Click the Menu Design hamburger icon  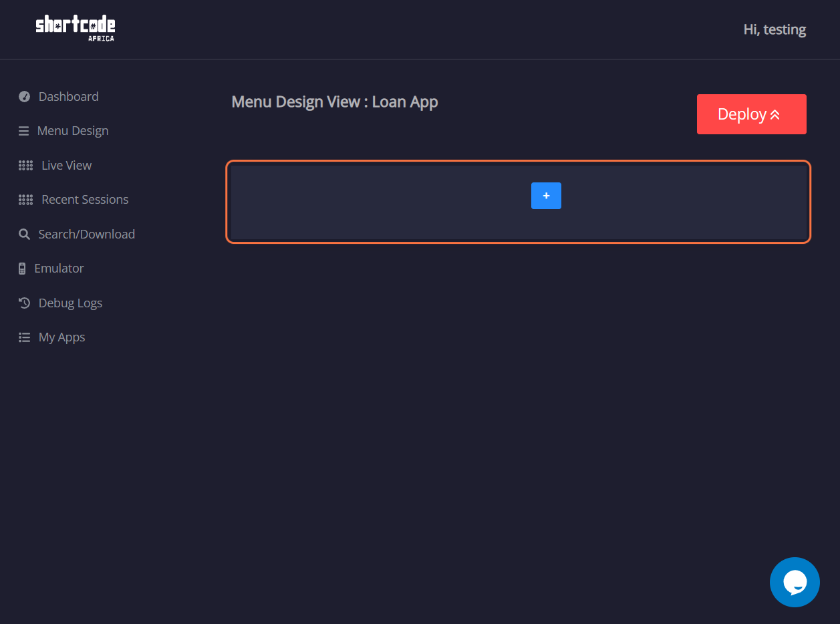pyautogui.click(x=24, y=131)
